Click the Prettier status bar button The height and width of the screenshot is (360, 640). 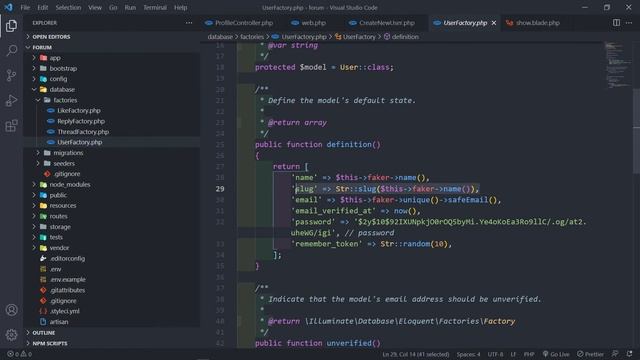(590, 354)
